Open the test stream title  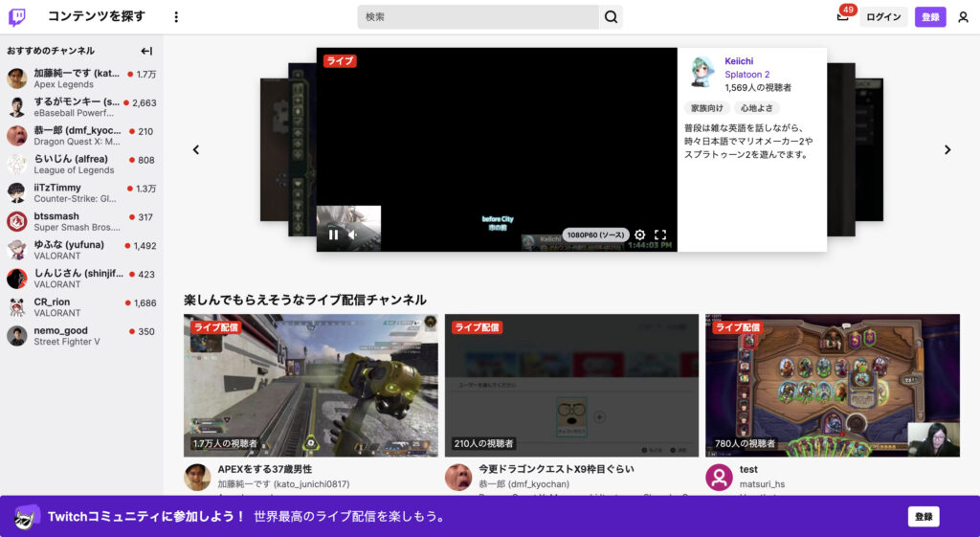748,469
